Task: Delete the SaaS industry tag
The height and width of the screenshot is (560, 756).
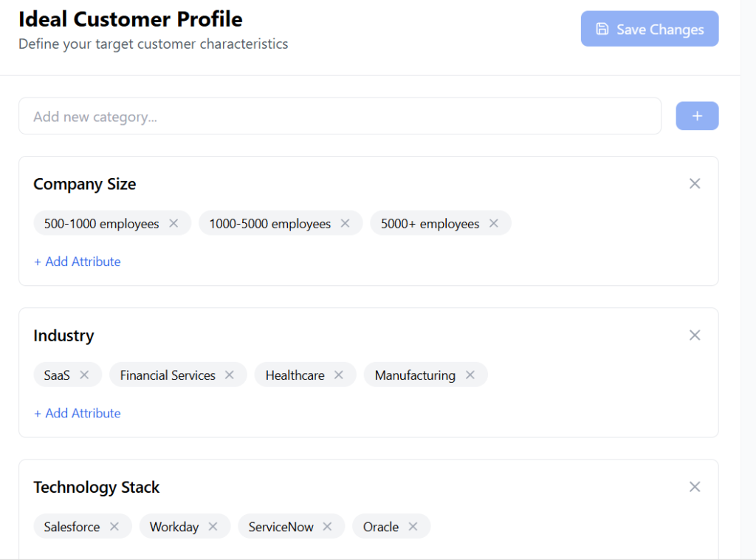Action: (84, 375)
